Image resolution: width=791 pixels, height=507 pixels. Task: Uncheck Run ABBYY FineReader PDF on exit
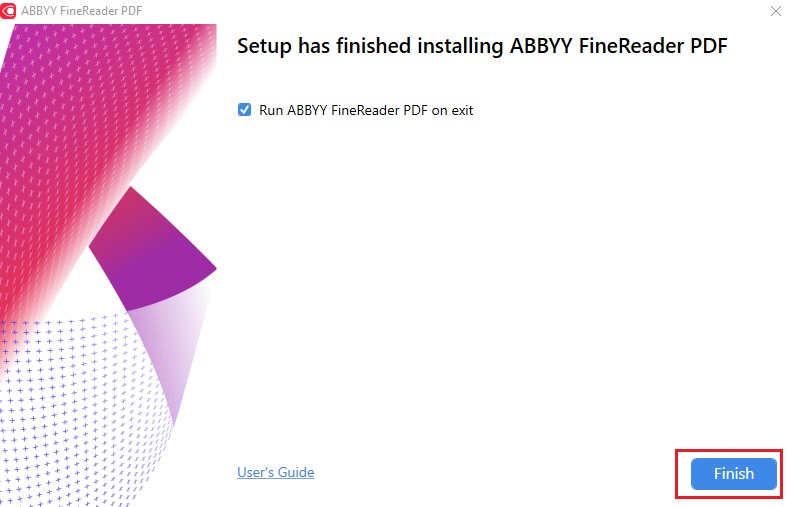(244, 110)
